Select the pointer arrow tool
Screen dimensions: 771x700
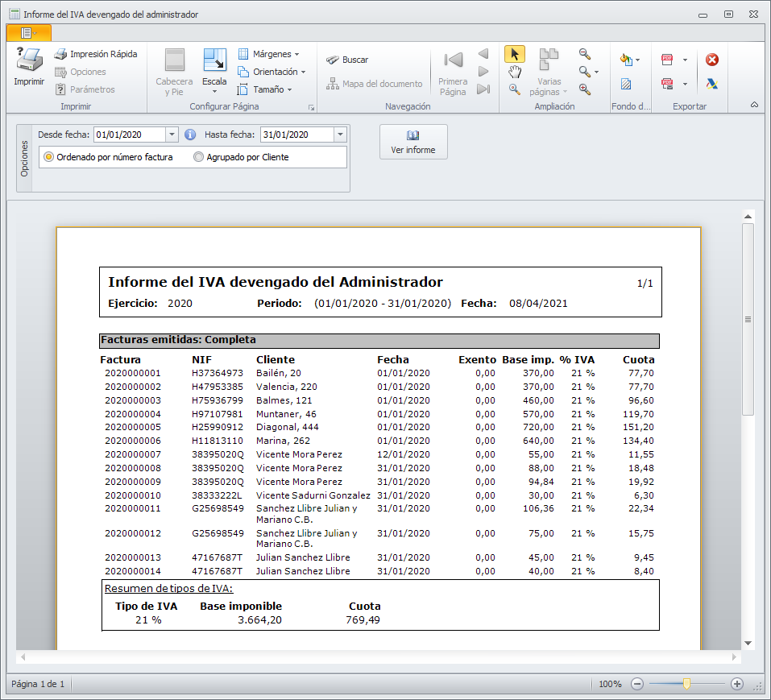pyautogui.click(x=515, y=54)
